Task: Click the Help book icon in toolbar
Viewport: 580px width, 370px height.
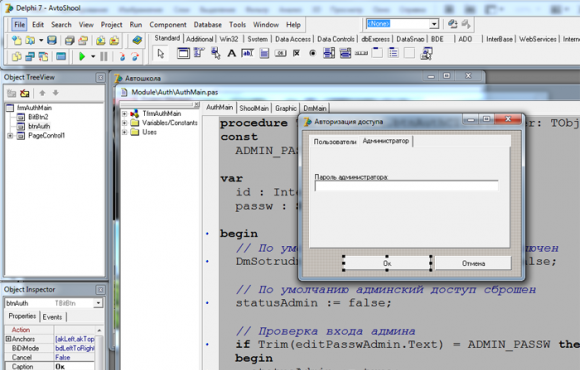Action: (137, 40)
